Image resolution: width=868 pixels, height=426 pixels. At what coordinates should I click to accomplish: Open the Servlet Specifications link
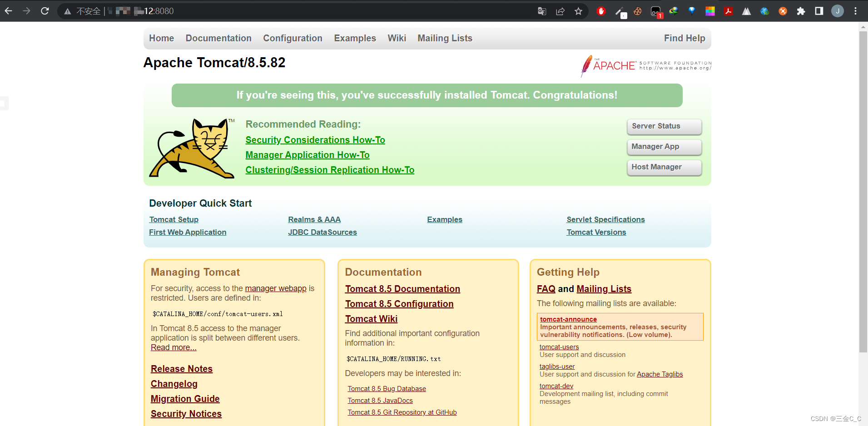click(605, 219)
